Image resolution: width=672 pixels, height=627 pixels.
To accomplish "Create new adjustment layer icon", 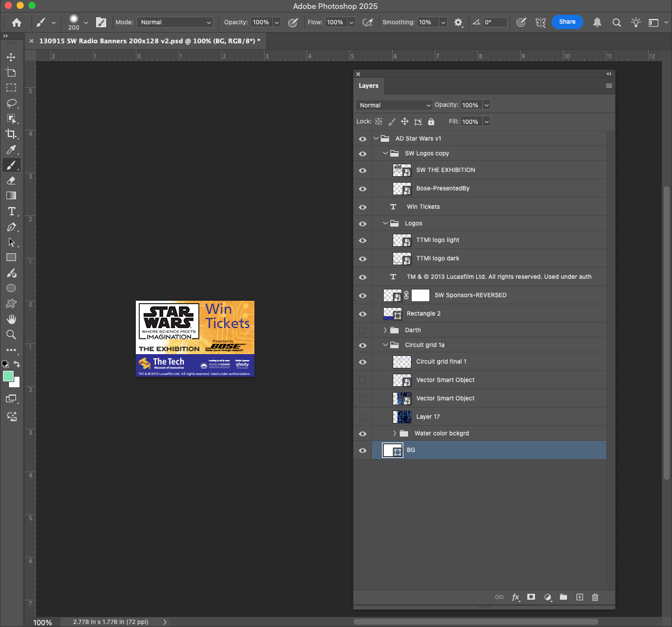I will tap(547, 597).
